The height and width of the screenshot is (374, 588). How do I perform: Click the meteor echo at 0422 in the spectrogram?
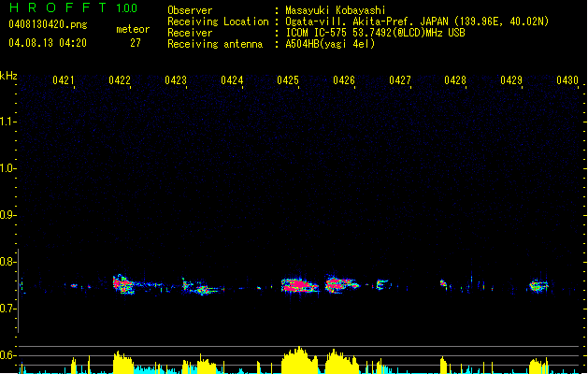pyautogui.click(x=123, y=284)
